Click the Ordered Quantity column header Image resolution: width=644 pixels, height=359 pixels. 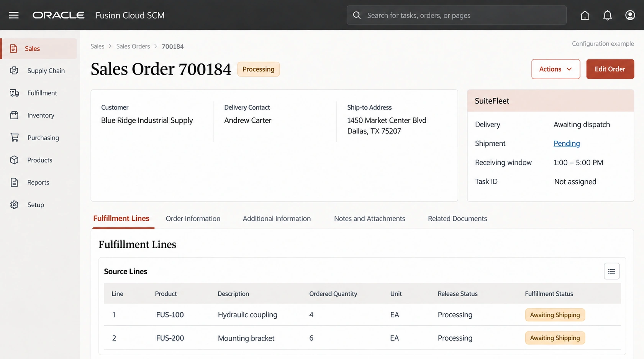[x=333, y=294]
